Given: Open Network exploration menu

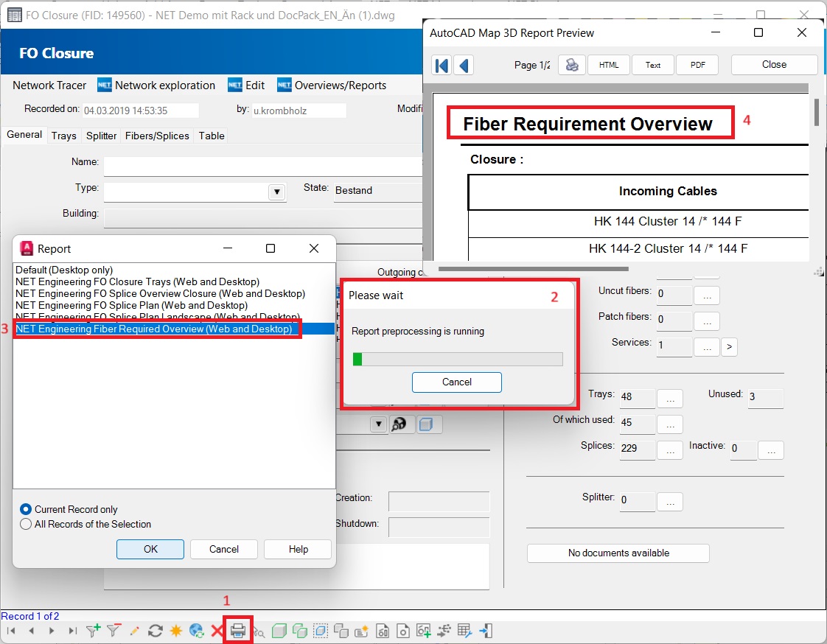Looking at the screenshot, I should tap(157, 85).
